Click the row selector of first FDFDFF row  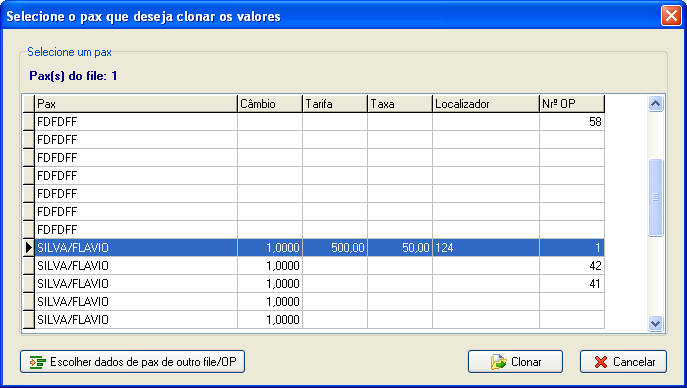(29, 122)
